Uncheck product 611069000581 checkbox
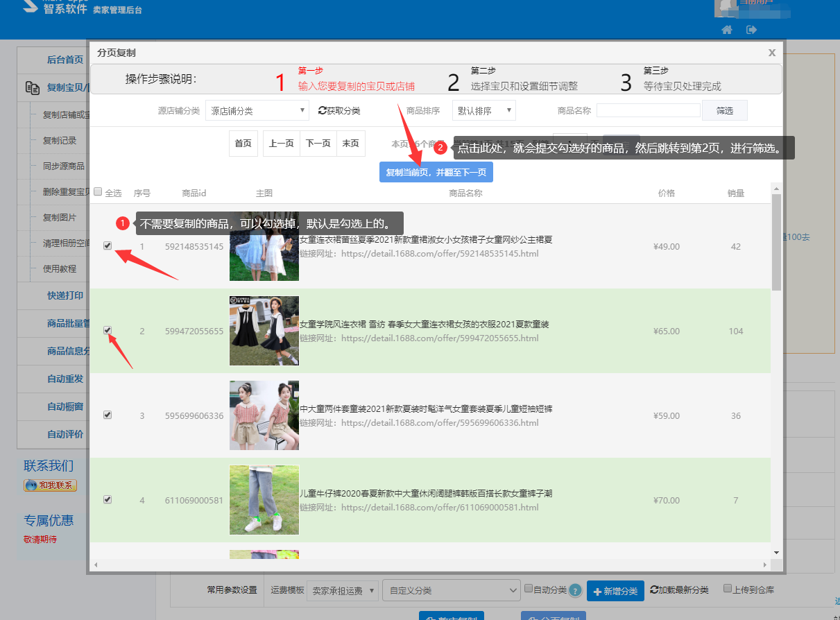This screenshot has width=840, height=620. (x=108, y=499)
